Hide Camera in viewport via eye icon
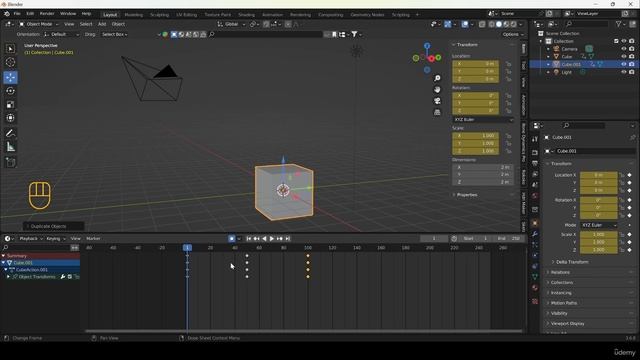This screenshot has height=360, width=640. coord(624,49)
